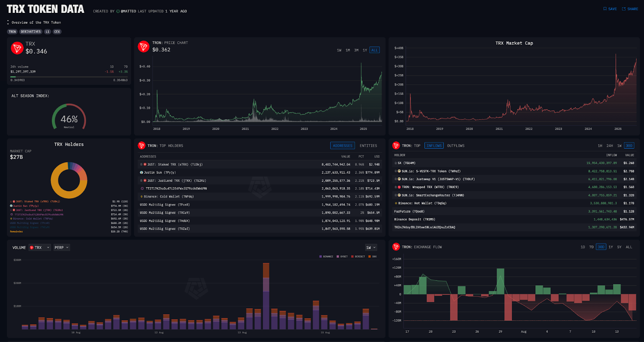
Task: Set top inflows timeframe to 24H
Action: (x=609, y=146)
